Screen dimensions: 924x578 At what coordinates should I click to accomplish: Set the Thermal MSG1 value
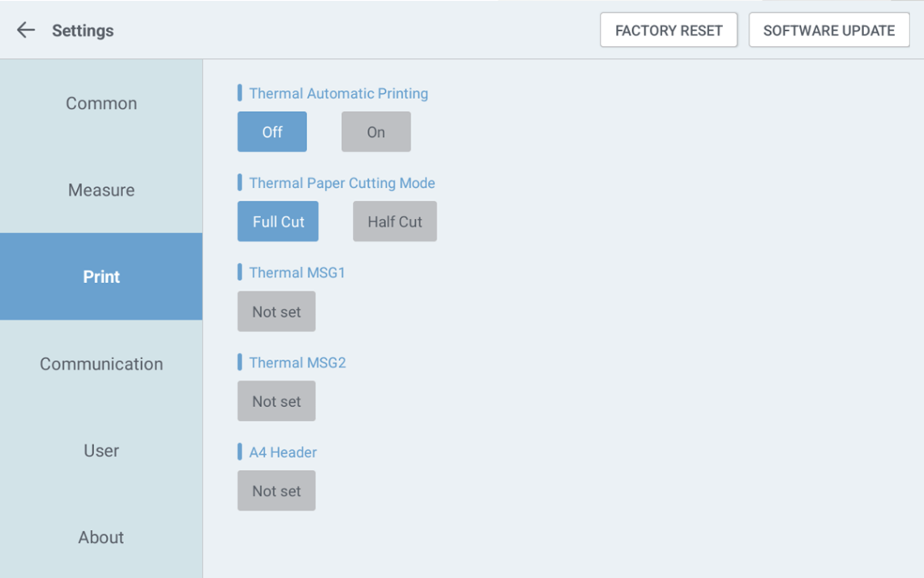[276, 312]
